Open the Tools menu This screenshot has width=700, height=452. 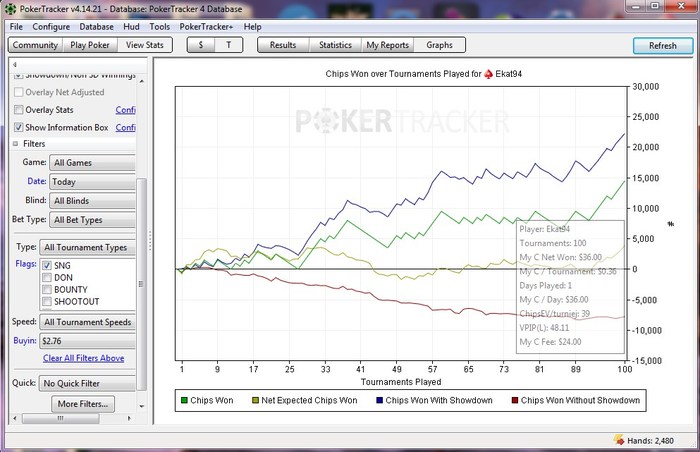(159, 27)
